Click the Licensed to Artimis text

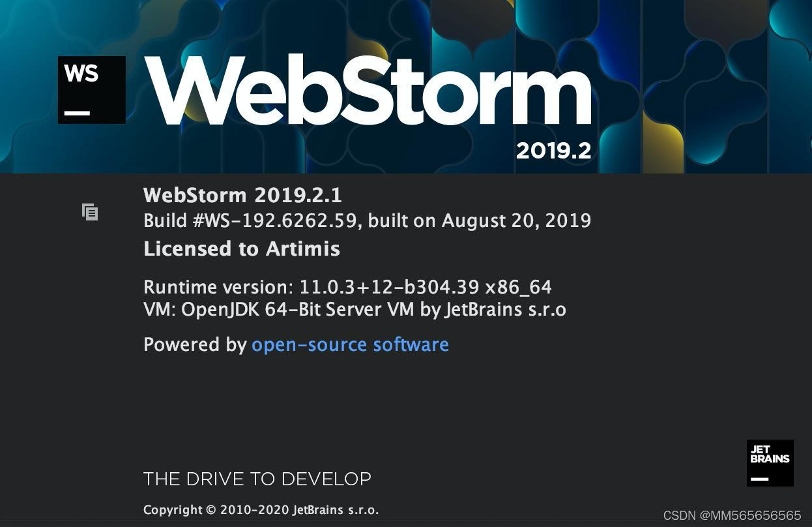242,248
